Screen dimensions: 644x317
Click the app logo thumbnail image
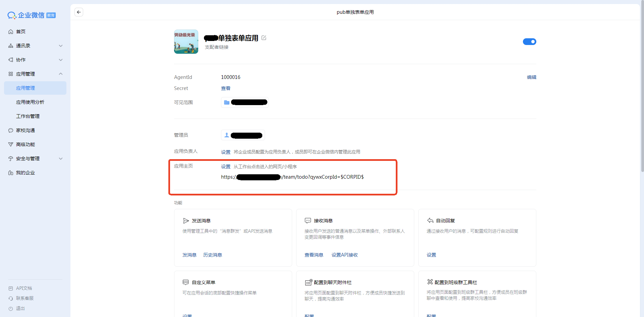[186, 42]
